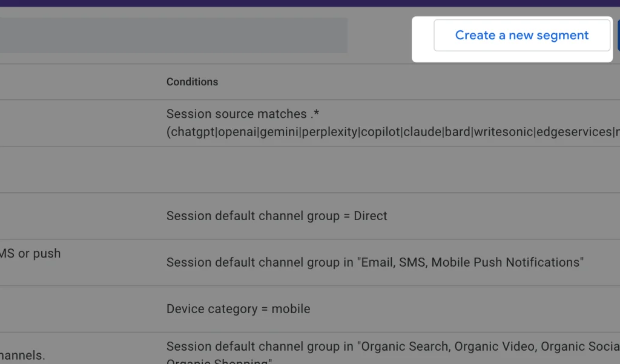This screenshot has width=620, height=364.
Task: Click the MS or push description label
Action: (30, 253)
